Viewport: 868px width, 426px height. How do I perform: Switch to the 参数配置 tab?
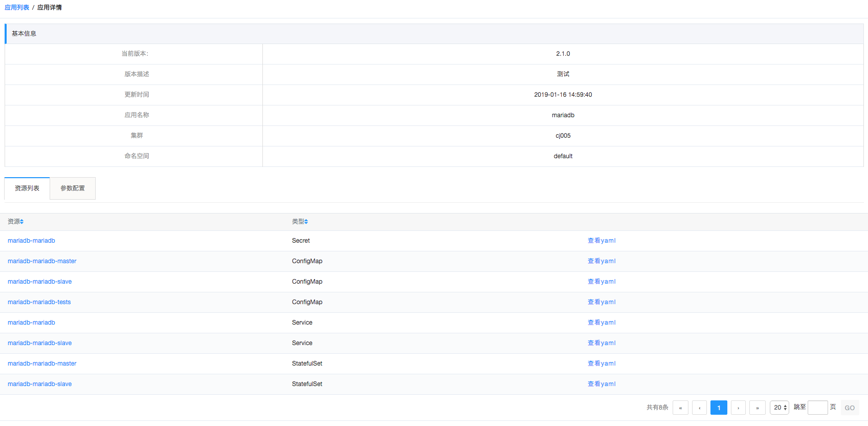[73, 188]
